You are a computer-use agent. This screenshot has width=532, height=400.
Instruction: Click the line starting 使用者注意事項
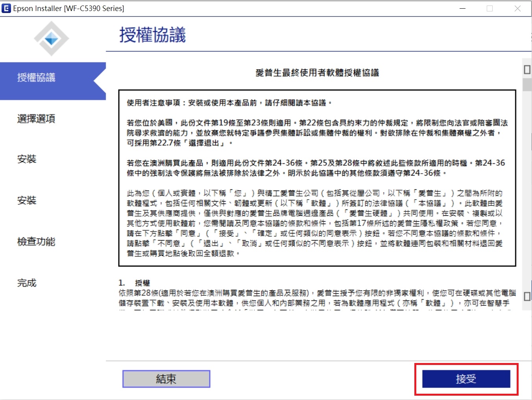pos(229,103)
